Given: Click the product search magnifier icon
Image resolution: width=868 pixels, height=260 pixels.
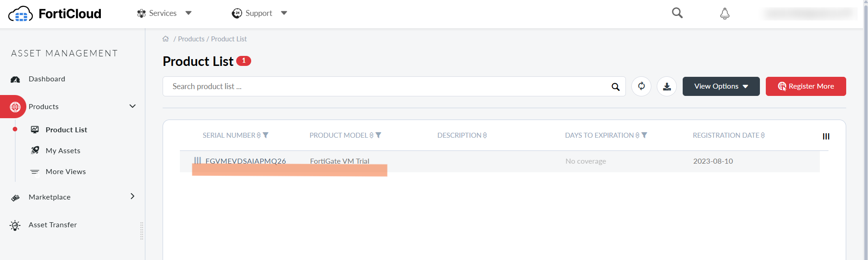Looking at the screenshot, I should point(615,87).
